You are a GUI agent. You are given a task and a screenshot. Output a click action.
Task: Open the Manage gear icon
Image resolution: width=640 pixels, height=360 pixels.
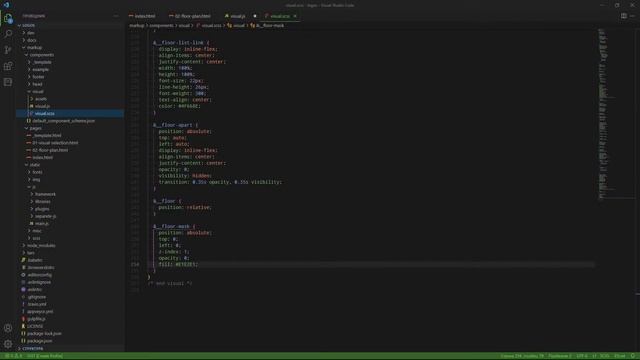point(8,344)
